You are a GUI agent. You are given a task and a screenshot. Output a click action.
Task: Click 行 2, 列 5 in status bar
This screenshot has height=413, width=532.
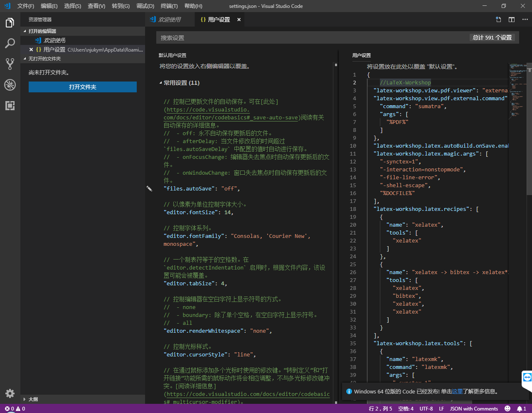tap(381, 408)
